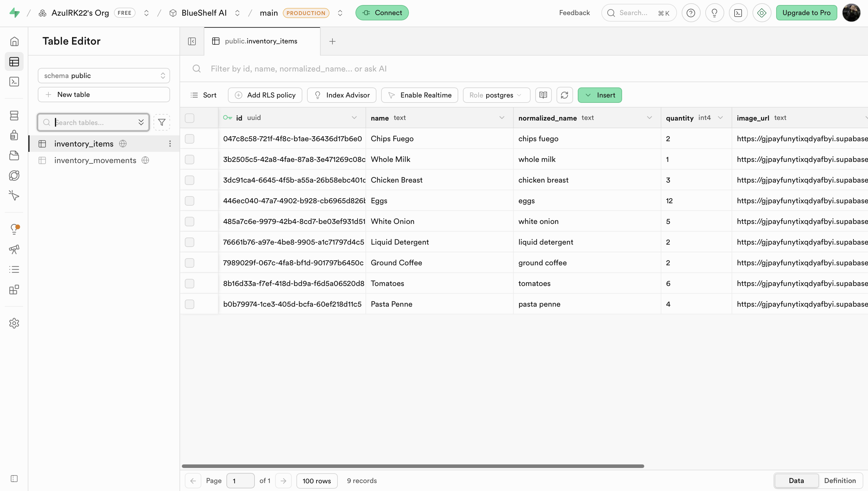Open the Advisors lightbulb sidebar icon

(14, 229)
